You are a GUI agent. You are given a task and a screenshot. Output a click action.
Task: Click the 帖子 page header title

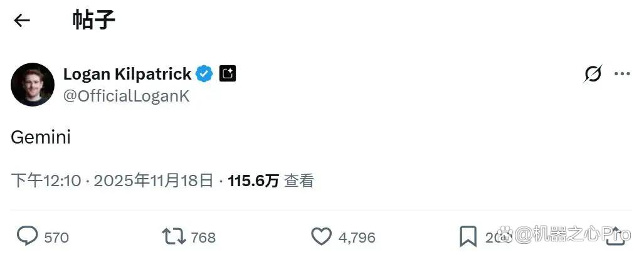[x=94, y=19]
